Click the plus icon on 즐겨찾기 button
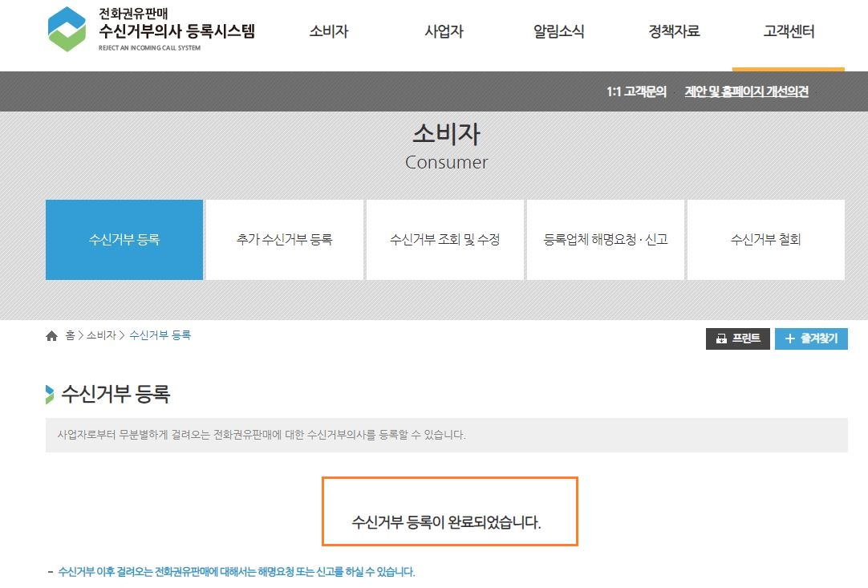The image size is (868, 588). (790, 339)
